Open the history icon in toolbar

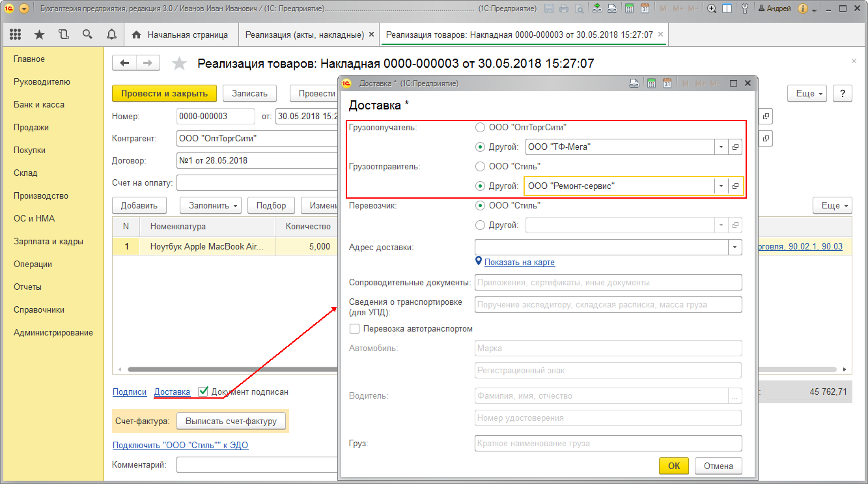pos(63,35)
